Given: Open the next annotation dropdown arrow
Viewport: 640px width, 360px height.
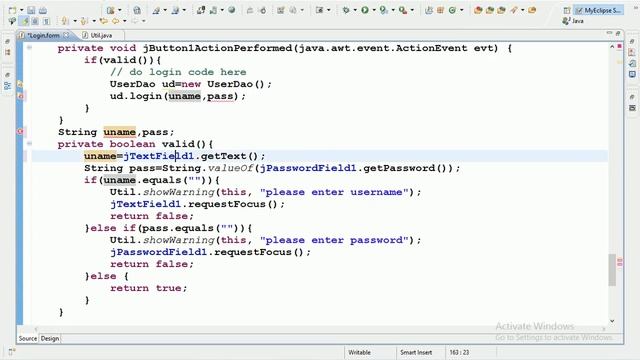Looking at the screenshot, I should point(75,21).
